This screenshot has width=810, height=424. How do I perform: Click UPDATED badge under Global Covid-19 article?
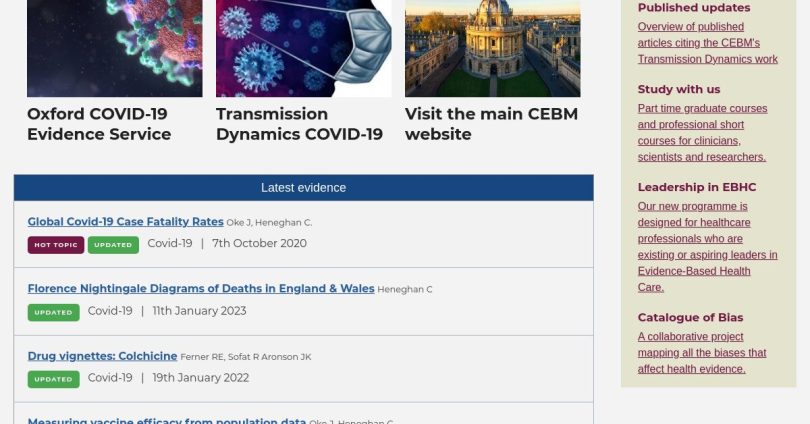pos(113,244)
